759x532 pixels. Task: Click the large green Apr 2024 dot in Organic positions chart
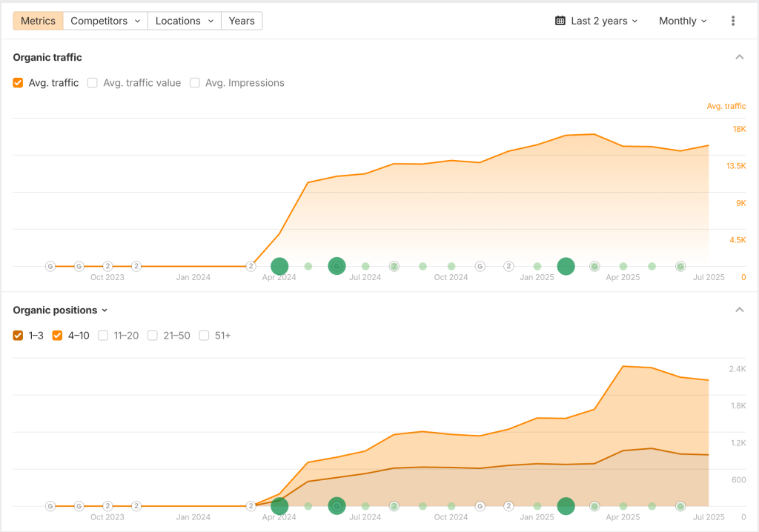coord(279,506)
